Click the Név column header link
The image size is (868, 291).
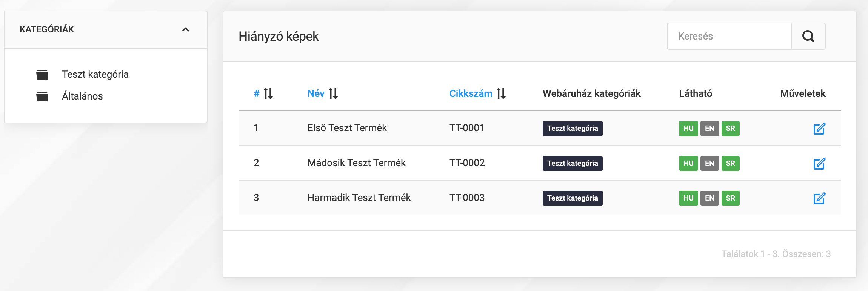pos(316,93)
